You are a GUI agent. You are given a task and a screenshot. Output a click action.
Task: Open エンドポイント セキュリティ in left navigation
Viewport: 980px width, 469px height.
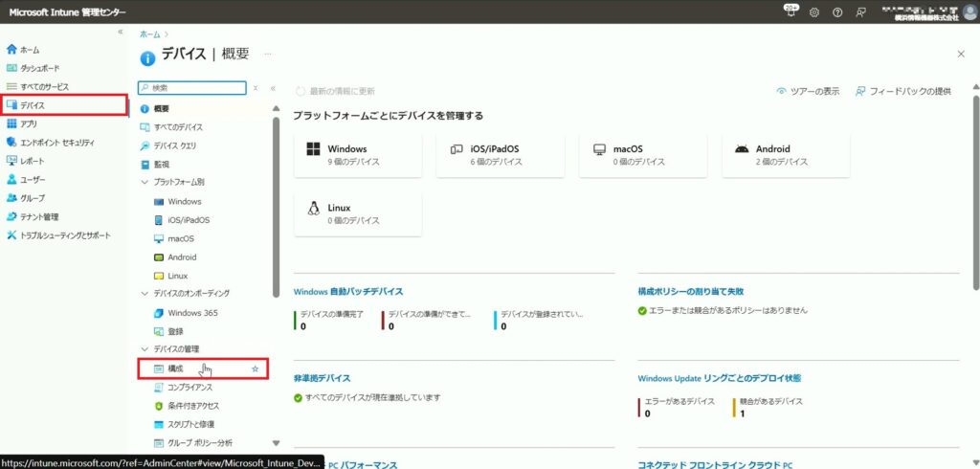(x=50, y=143)
